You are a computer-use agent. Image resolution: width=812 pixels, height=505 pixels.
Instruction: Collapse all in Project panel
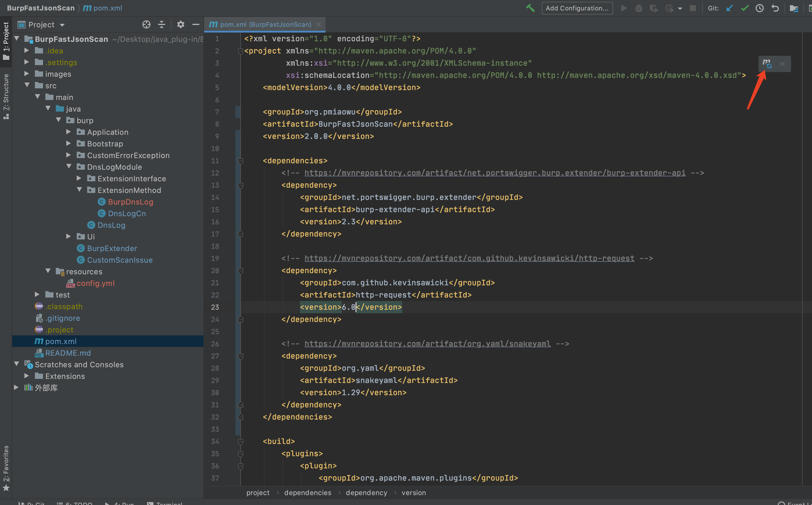pos(162,24)
